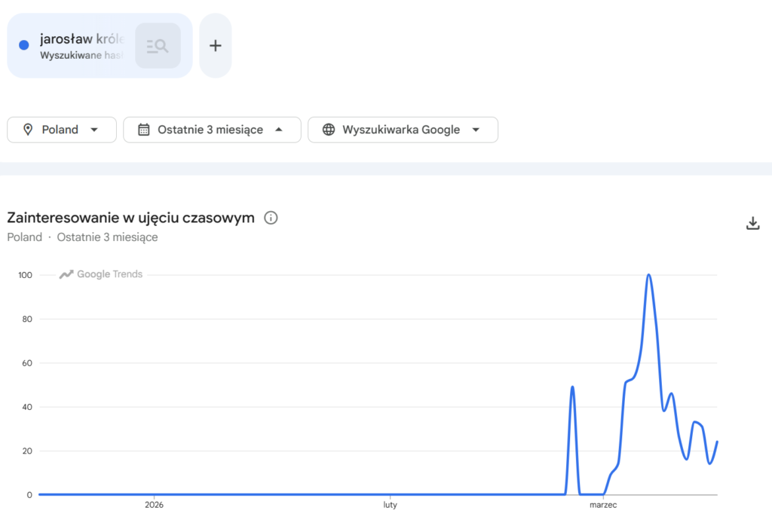772x532 pixels.
Task: Click the location pin icon
Action: point(28,130)
